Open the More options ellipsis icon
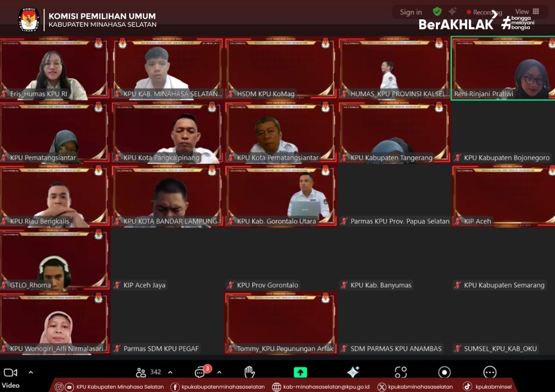 click(x=490, y=372)
